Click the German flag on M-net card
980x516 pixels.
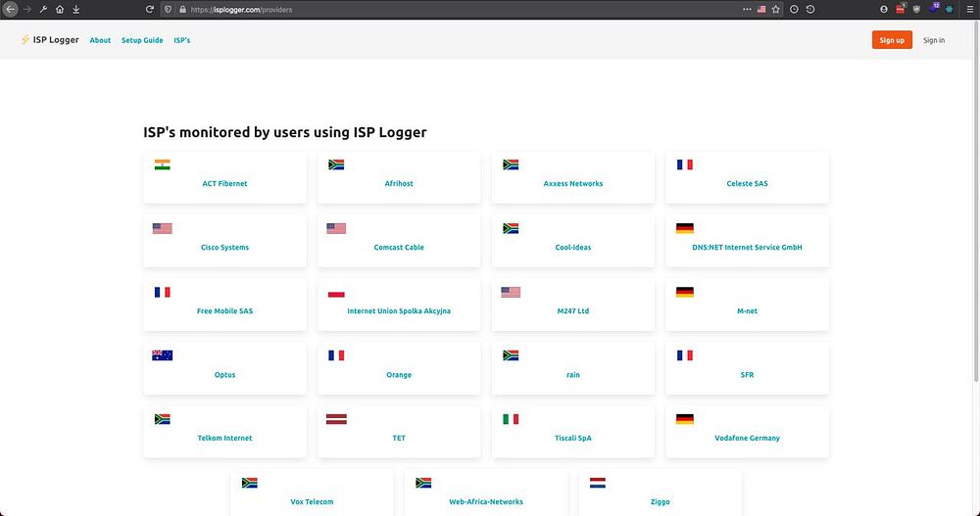(684, 293)
